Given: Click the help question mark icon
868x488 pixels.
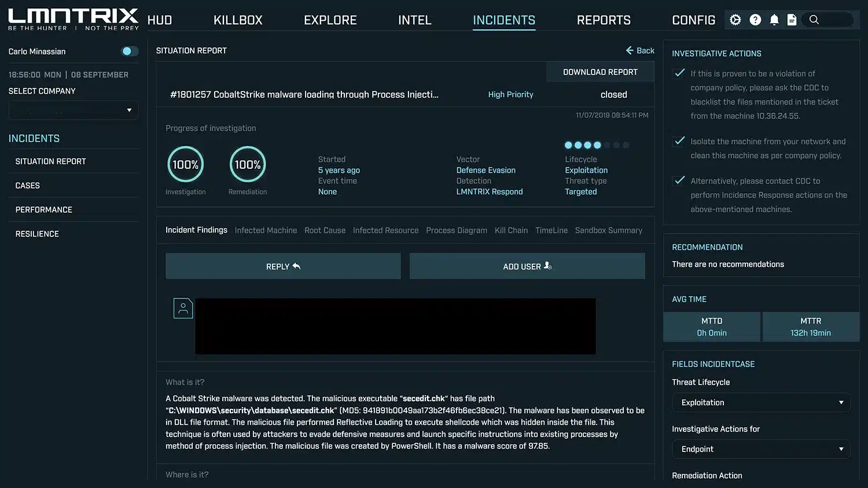Looking at the screenshot, I should click(x=755, y=20).
